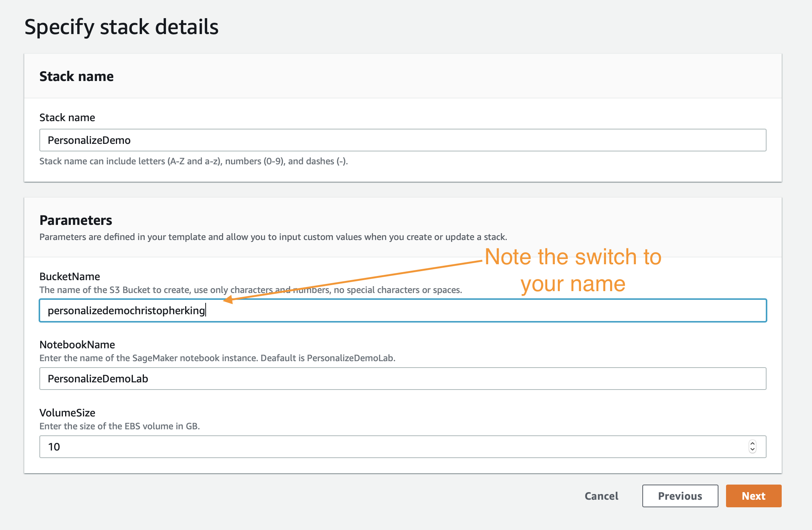The height and width of the screenshot is (530, 812).
Task: Click the EBS volume size description
Action: click(x=120, y=426)
